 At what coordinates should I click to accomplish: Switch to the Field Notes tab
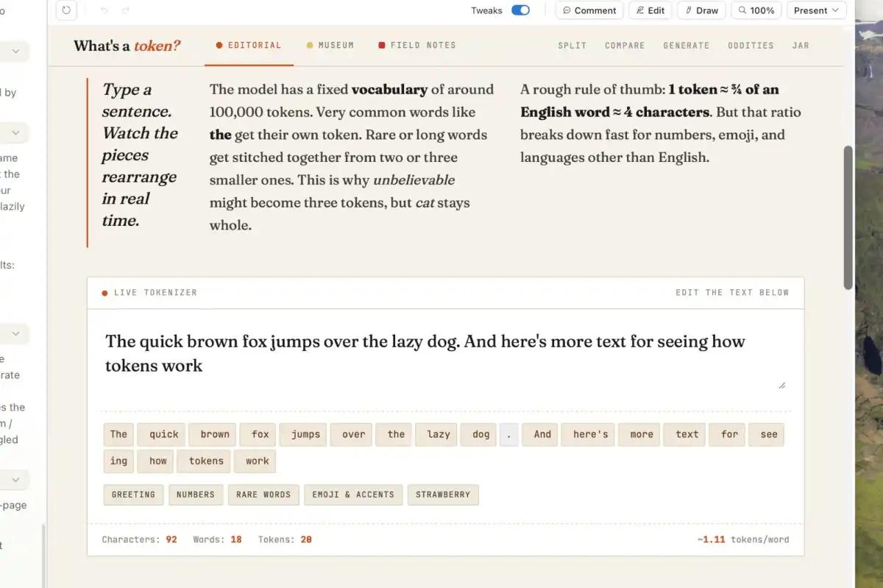[416, 46]
